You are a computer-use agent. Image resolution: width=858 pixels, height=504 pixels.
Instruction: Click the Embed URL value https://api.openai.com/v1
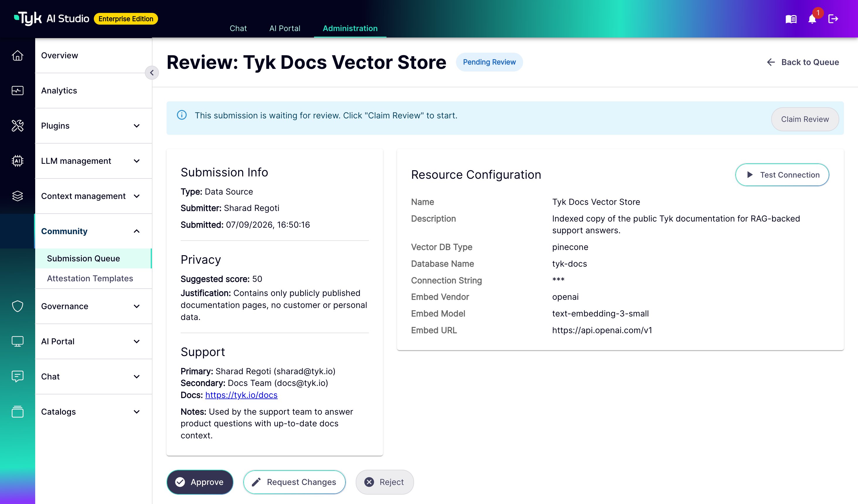coord(602,330)
